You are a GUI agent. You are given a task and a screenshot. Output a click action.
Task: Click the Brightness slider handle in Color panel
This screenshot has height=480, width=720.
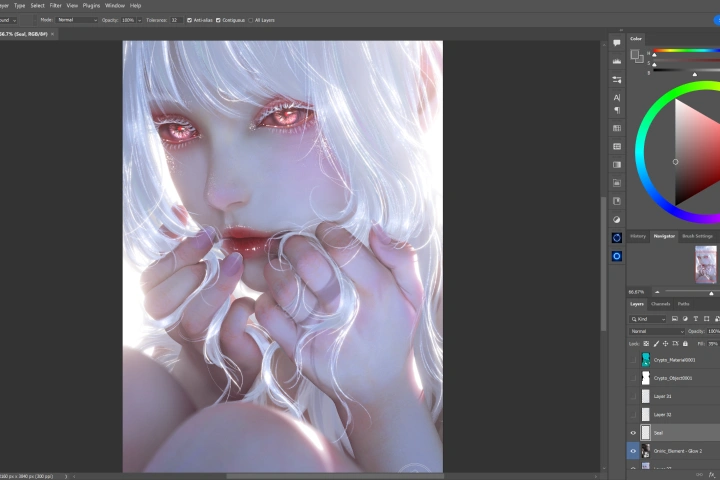pos(695,74)
